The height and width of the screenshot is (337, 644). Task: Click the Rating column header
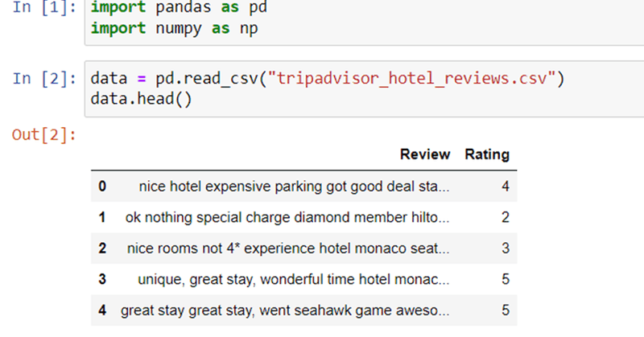pyautogui.click(x=487, y=154)
